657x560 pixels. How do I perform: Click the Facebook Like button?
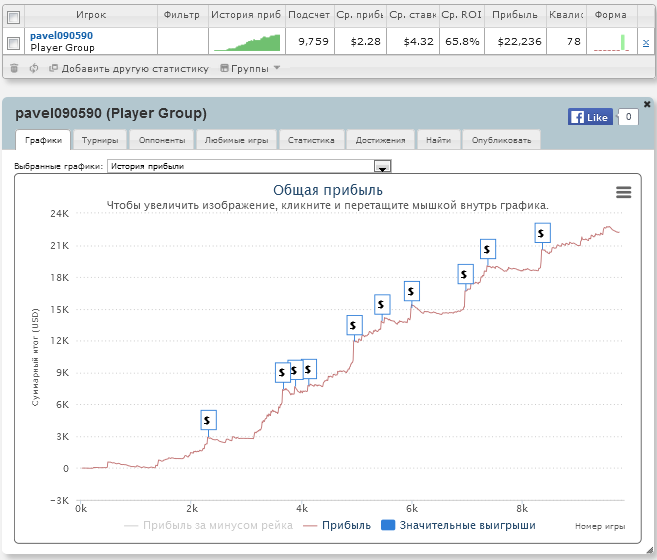[x=590, y=117]
